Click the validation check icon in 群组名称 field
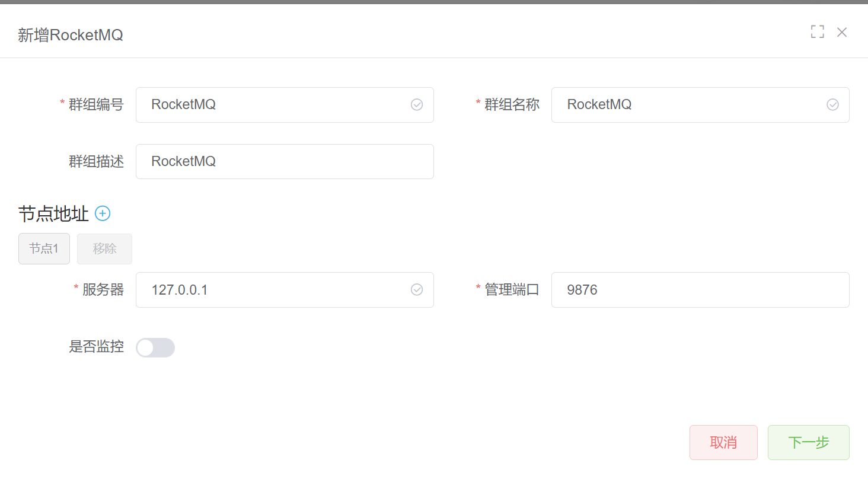This screenshot has height=479, width=868. click(x=832, y=105)
